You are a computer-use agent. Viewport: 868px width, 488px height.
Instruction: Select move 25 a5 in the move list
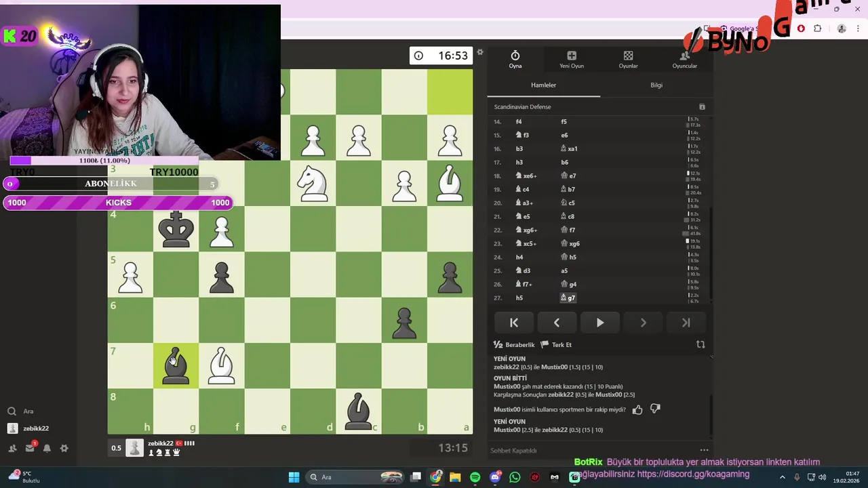pos(564,271)
